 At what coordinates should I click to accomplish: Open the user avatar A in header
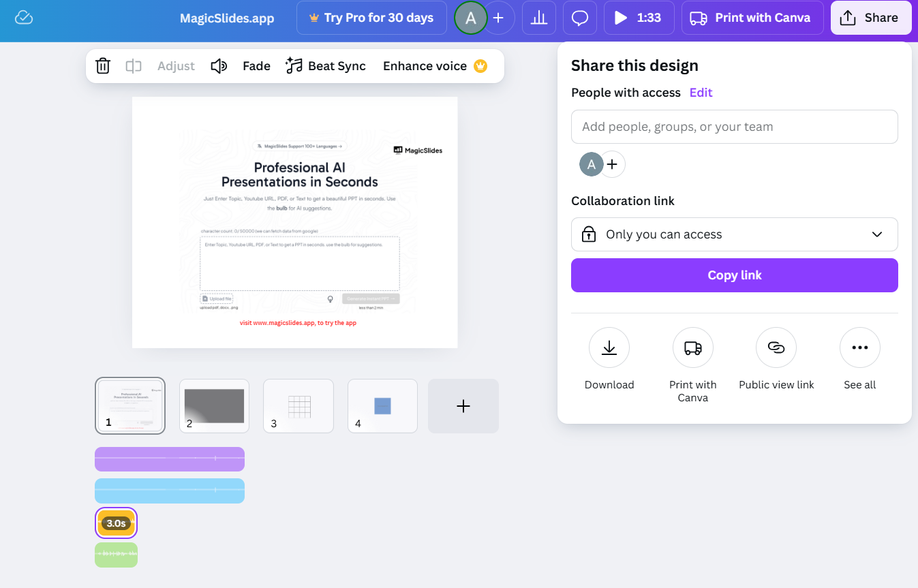(470, 18)
